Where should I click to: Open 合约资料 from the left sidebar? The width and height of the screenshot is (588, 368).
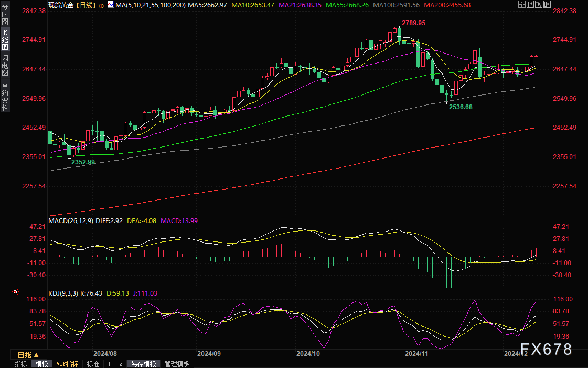(5, 97)
